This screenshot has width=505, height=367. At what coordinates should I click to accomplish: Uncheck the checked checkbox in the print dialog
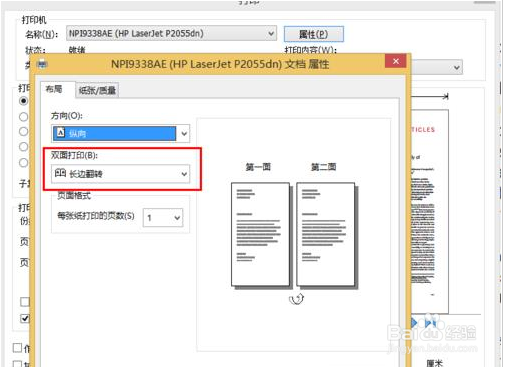pyautogui.click(x=25, y=318)
